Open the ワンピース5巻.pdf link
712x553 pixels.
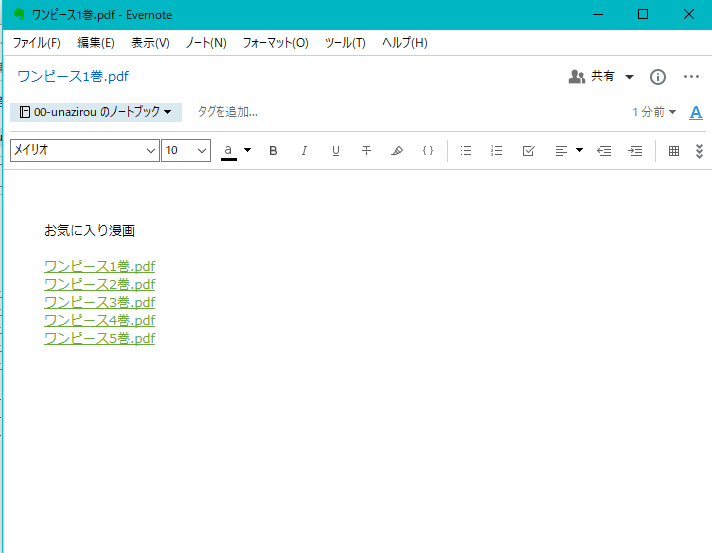pos(99,338)
